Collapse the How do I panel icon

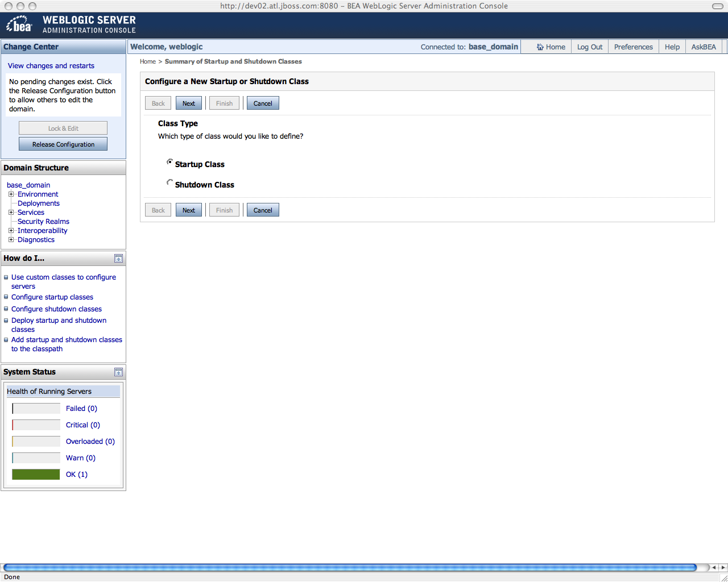click(118, 259)
